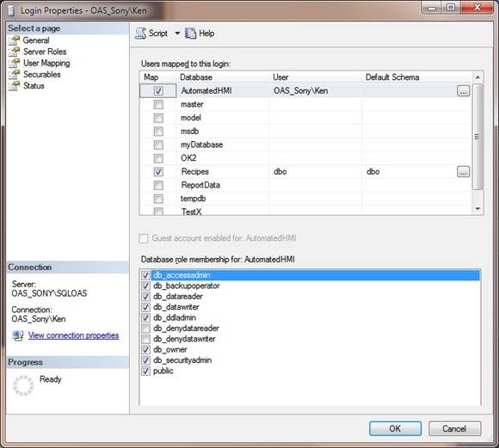Viewport: 499px width, 448px height.
Task: Maximize the Login Properties window
Action: click(x=450, y=7)
